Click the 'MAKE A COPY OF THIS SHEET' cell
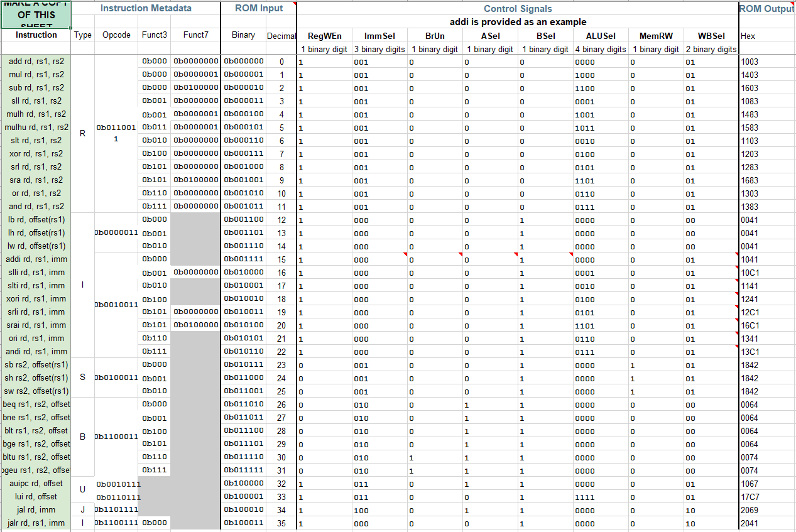 36,14
